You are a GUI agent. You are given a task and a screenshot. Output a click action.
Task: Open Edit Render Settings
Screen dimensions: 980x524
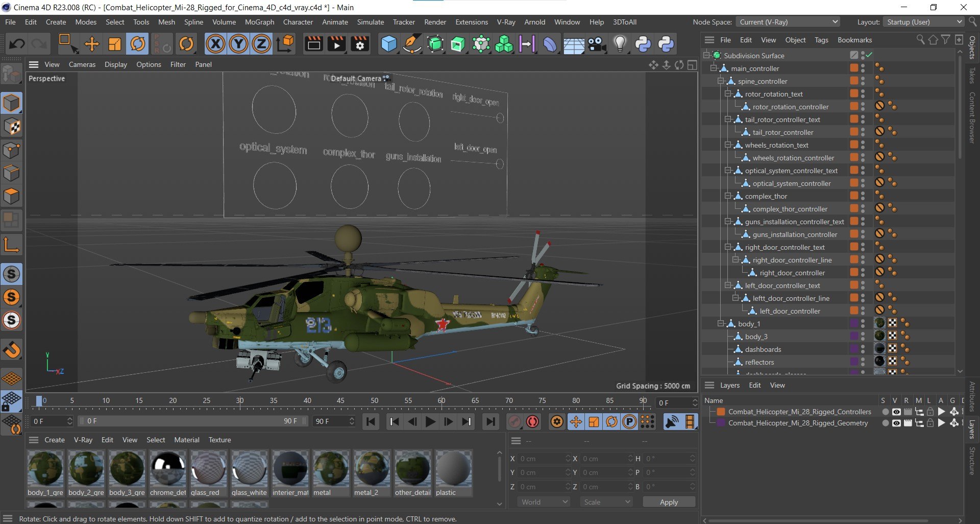(x=360, y=44)
